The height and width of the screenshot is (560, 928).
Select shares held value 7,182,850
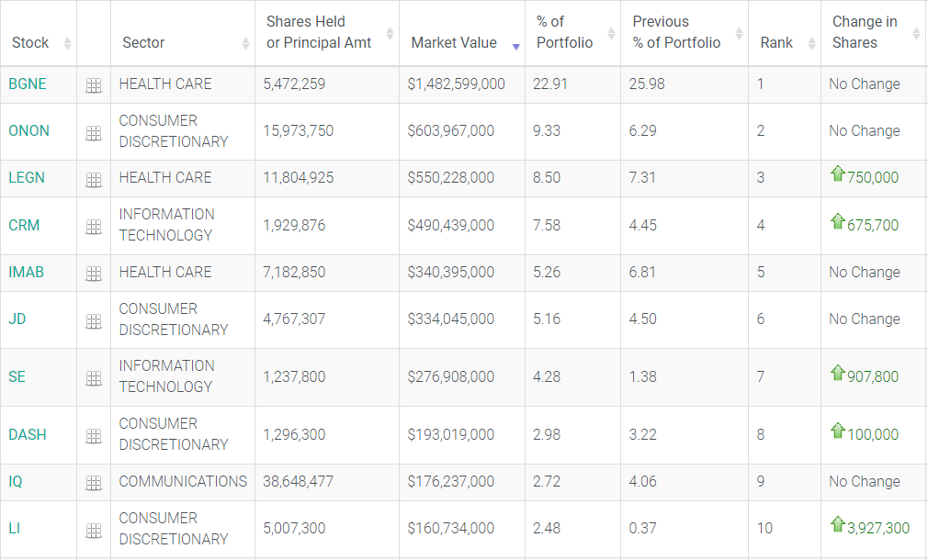(x=294, y=272)
